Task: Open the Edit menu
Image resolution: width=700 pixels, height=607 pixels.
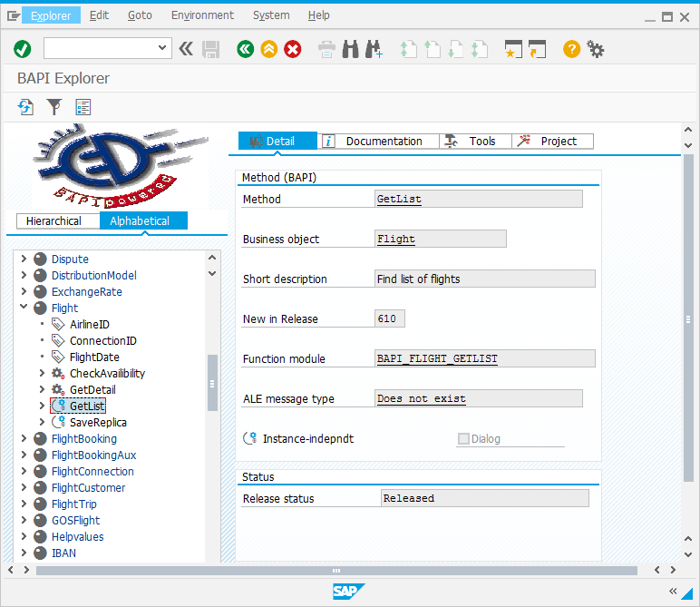Action: pyautogui.click(x=99, y=15)
